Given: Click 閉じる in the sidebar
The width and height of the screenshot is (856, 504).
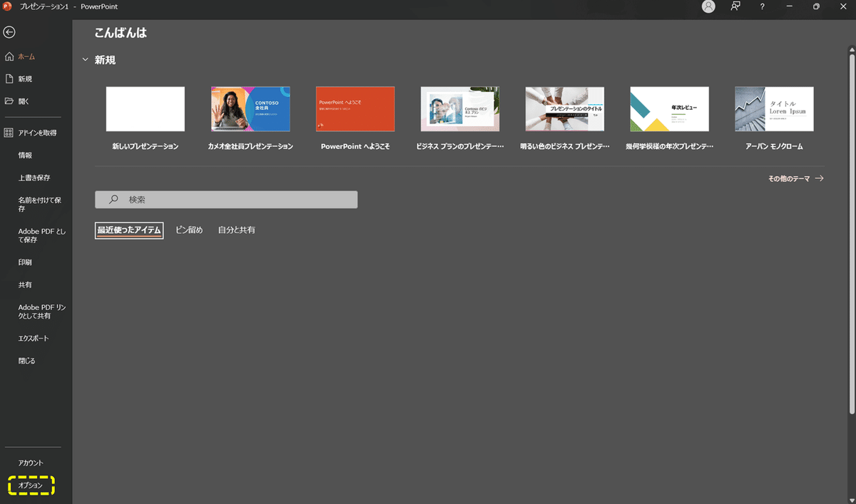Looking at the screenshot, I should coord(26,361).
